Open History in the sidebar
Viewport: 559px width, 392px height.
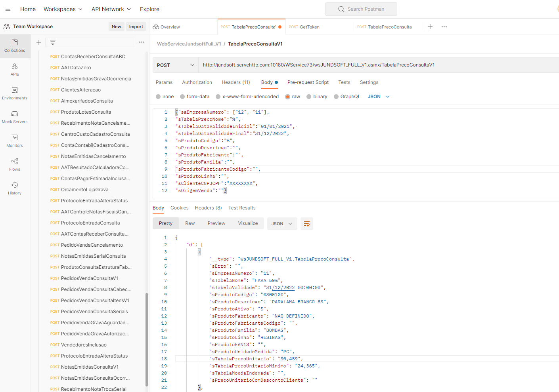[x=15, y=188]
